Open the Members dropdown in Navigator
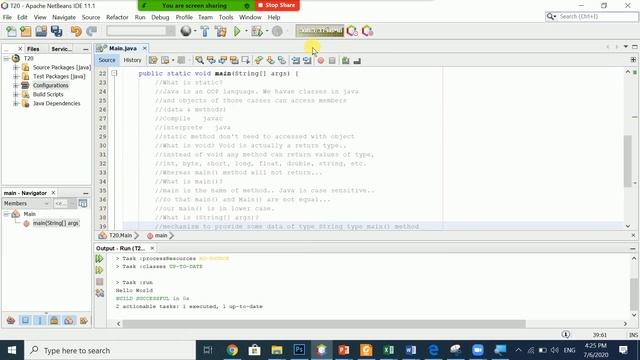The image size is (640, 360). tap(27, 203)
